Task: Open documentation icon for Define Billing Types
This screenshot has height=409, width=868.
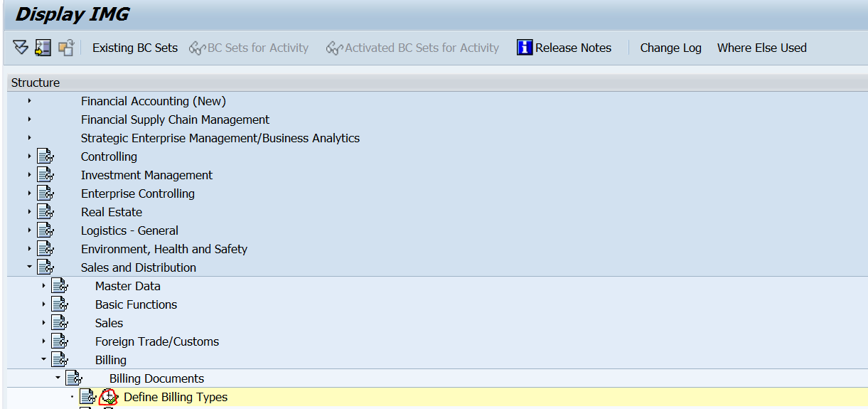Action: click(x=88, y=397)
